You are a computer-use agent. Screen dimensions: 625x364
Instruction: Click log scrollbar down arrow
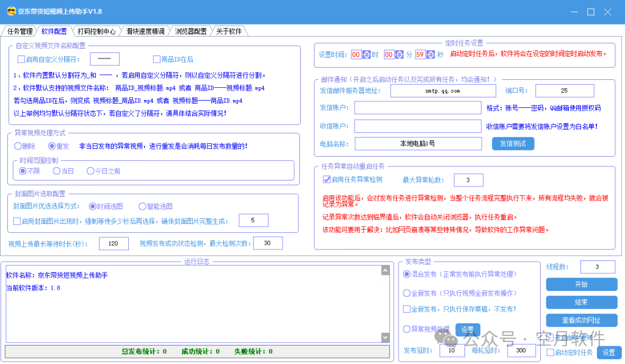[385, 337]
